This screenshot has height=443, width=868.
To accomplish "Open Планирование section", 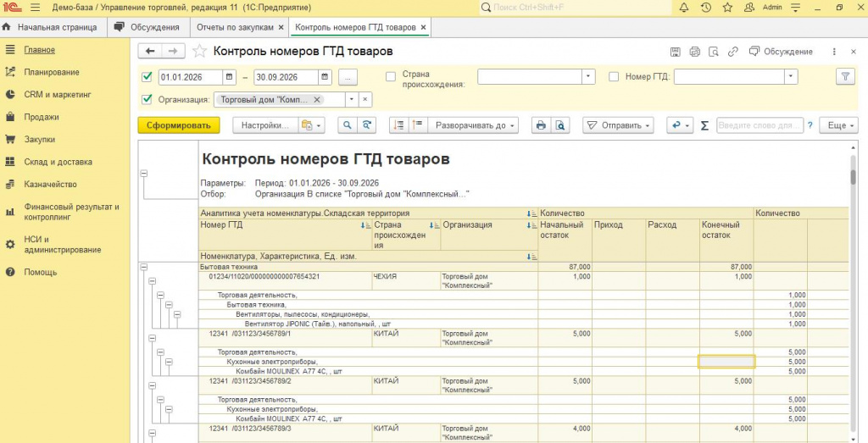I will pyautogui.click(x=52, y=72).
